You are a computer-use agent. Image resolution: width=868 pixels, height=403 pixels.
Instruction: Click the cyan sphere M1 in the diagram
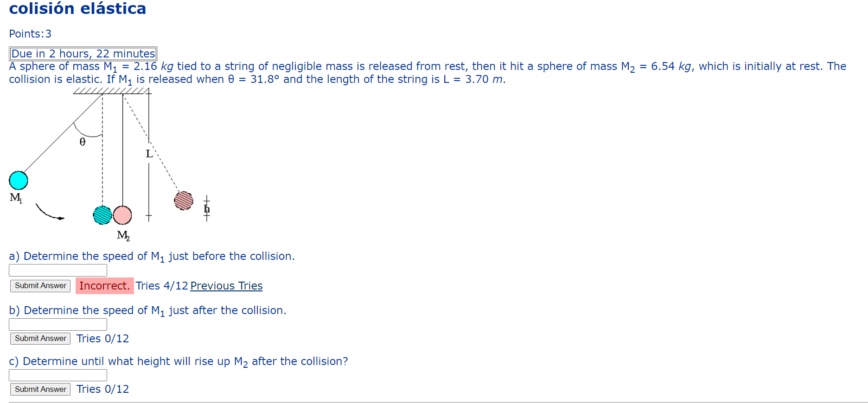tap(18, 180)
